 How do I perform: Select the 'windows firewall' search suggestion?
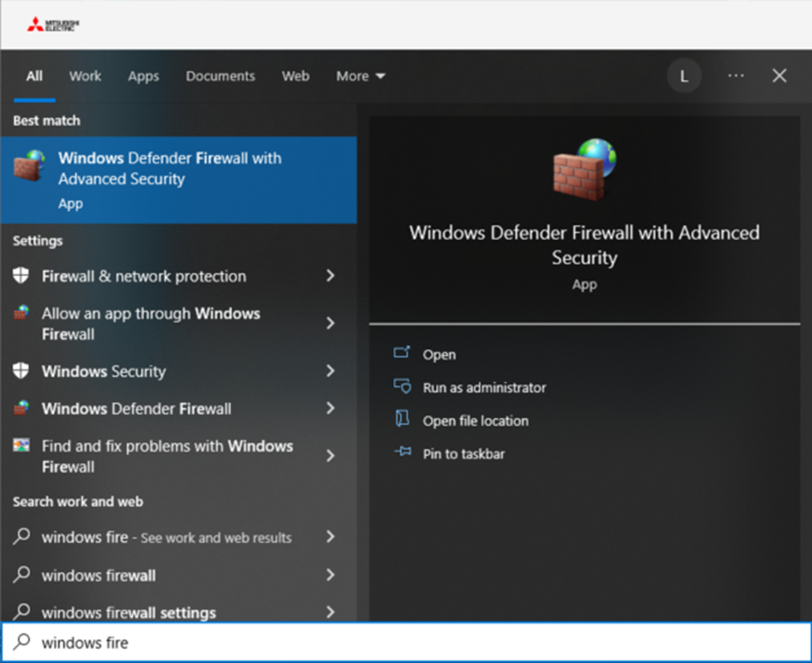click(x=179, y=574)
